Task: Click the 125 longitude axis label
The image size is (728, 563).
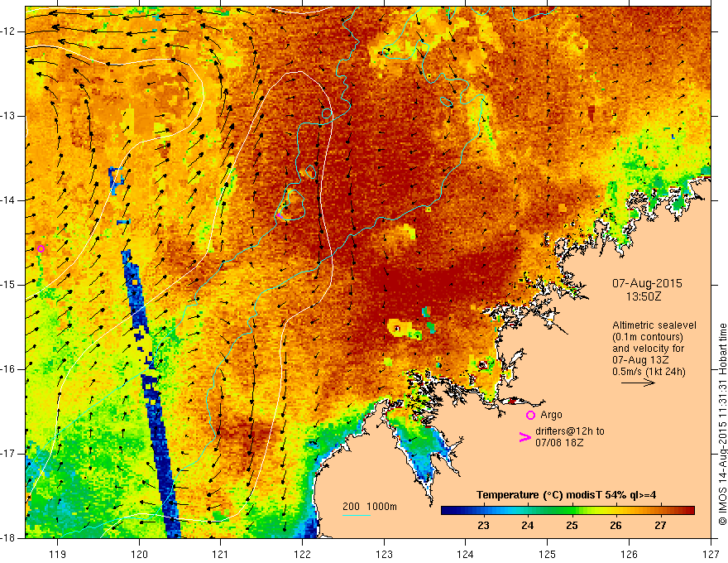Action: (x=548, y=554)
